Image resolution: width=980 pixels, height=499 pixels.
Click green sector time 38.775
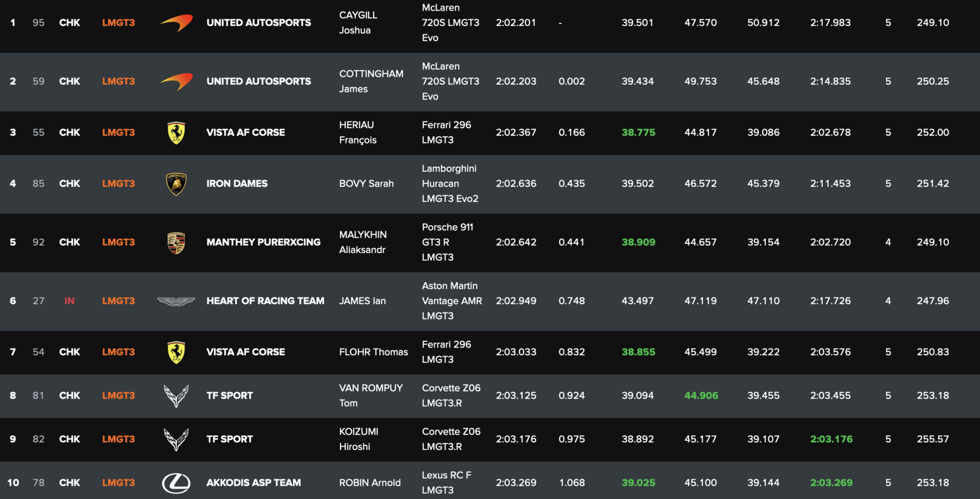pos(639,133)
